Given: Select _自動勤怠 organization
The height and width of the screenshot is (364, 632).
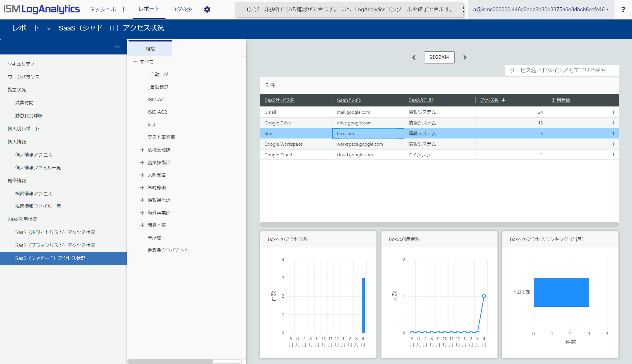Looking at the screenshot, I should click(x=158, y=87).
